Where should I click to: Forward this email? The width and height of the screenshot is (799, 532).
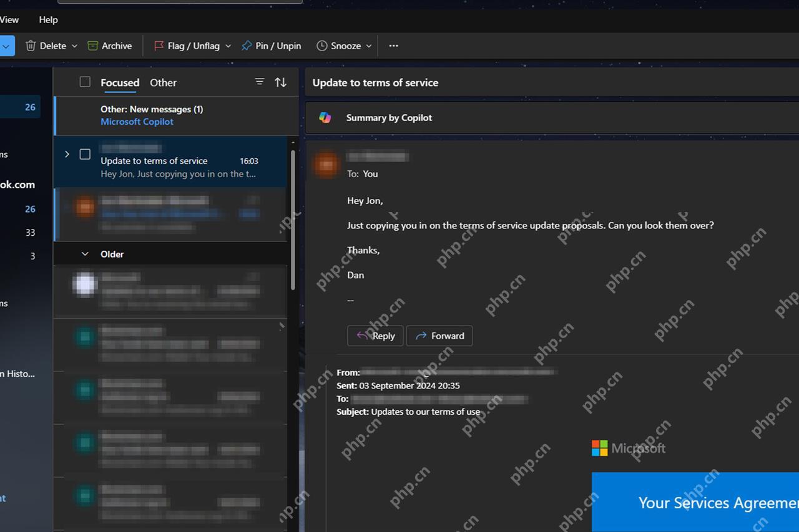pyautogui.click(x=439, y=336)
